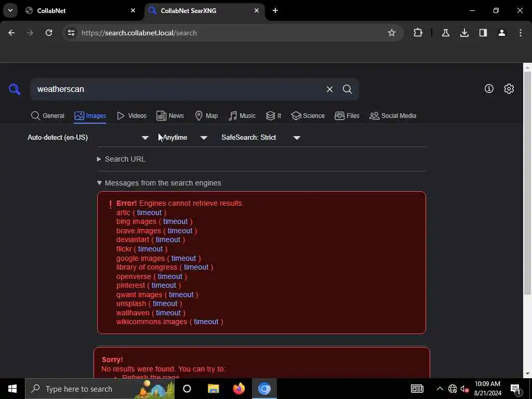The width and height of the screenshot is (532, 399).
Task: Select the Videos search category
Action: (x=131, y=116)
